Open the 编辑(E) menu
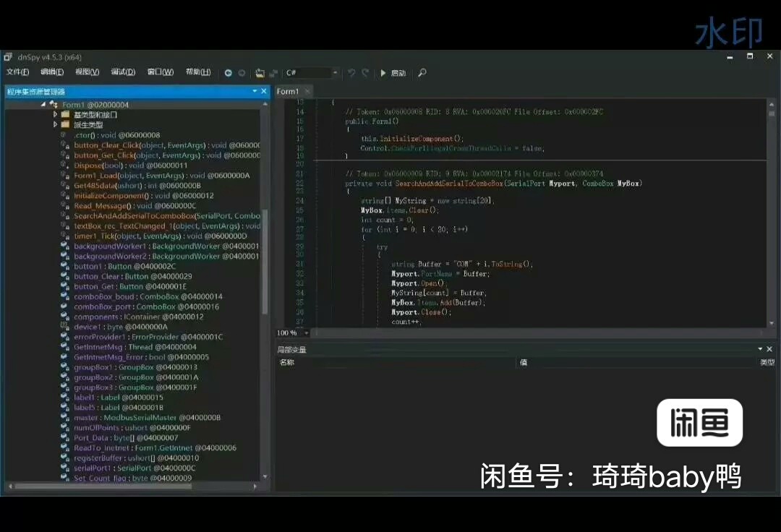Screen dimensions: 781x532 52,72
